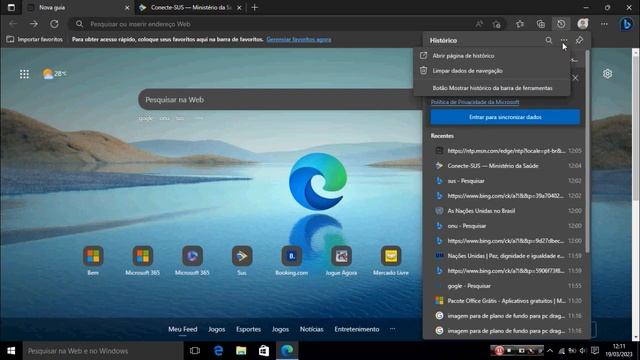This screenshot has height=360, width=640.
Task: Open History panel more options
Action: [x=564, y=40]
